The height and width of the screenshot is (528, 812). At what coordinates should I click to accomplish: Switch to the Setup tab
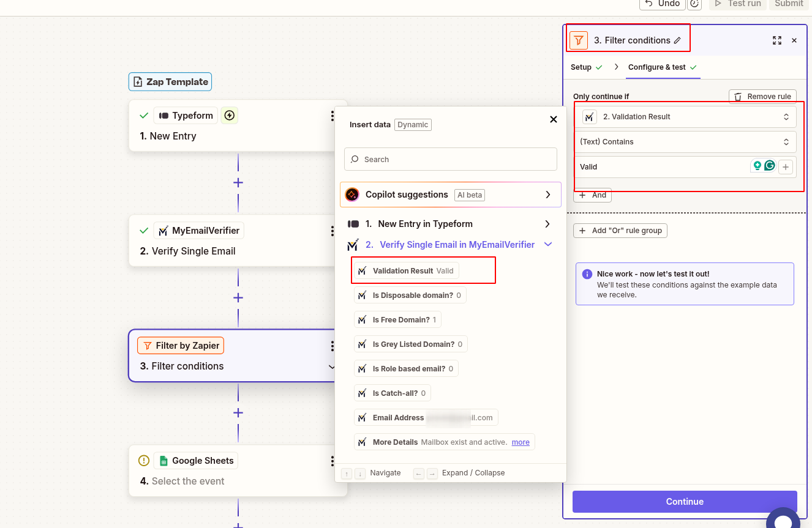pyautogui.click(x=581, y=67)
